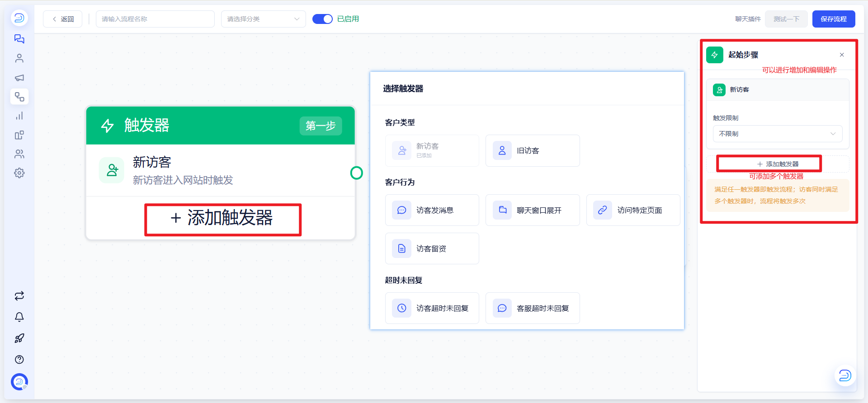Image resolution: width=868 pixels, height=403 pixels.
Task: Open the megaphone campaigns sidebar icon
Action: 19,78
